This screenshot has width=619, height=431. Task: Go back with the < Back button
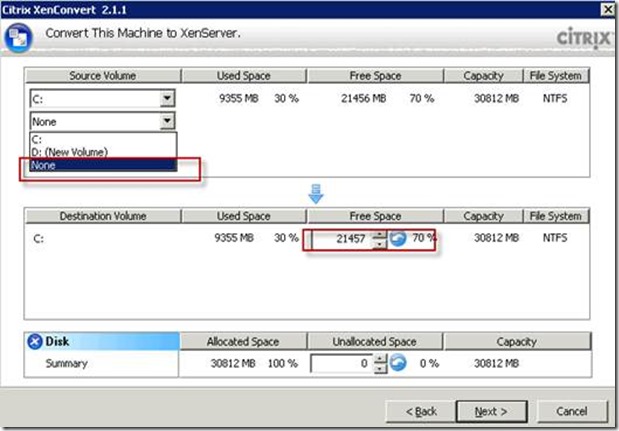[421, 411]
